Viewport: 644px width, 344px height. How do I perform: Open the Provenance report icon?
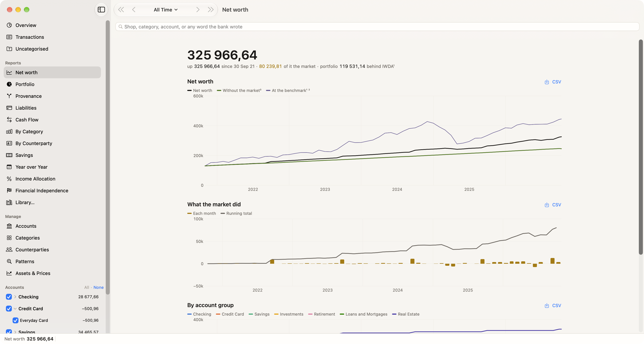point(9,96)
